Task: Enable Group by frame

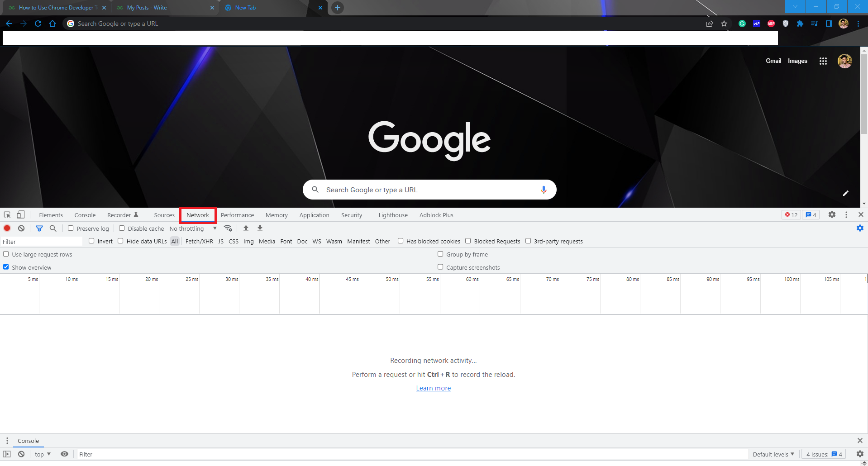Action: (440, 254)
